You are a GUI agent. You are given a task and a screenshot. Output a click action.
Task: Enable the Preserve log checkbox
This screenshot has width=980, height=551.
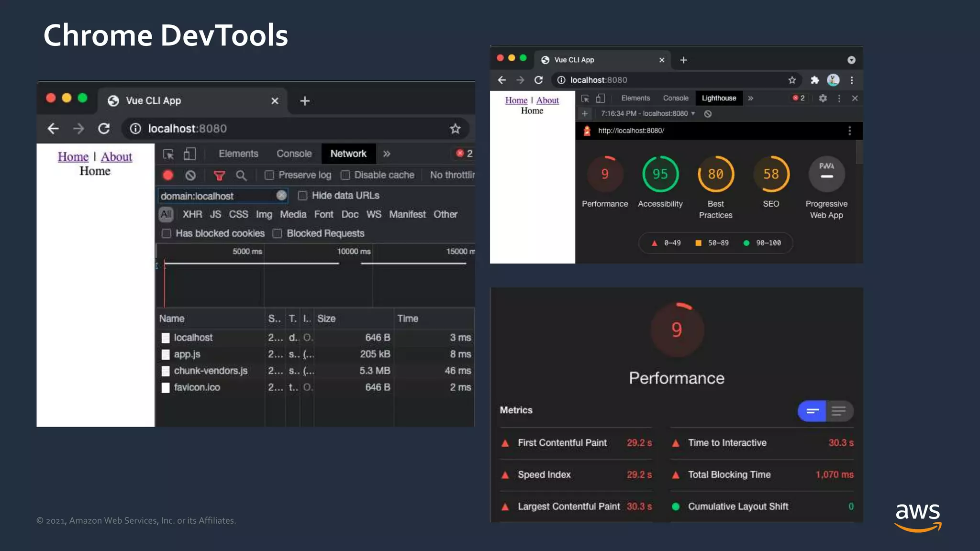(269, 175)
